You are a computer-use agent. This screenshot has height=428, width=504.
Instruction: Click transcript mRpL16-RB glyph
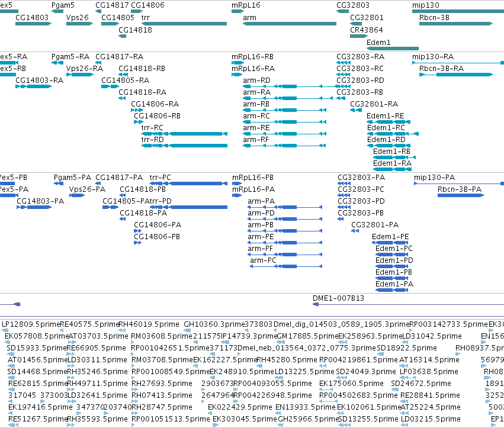click(x=237, y=63)
